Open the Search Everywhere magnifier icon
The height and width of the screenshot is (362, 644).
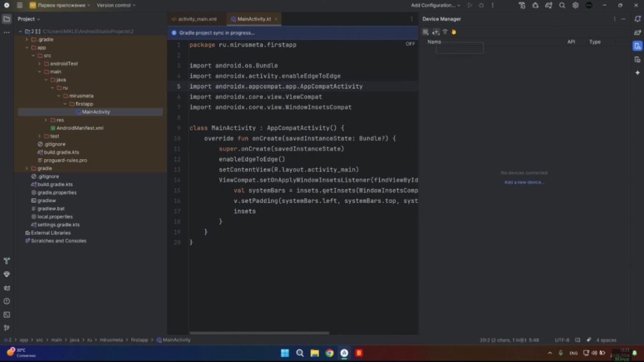pos(562,5)
